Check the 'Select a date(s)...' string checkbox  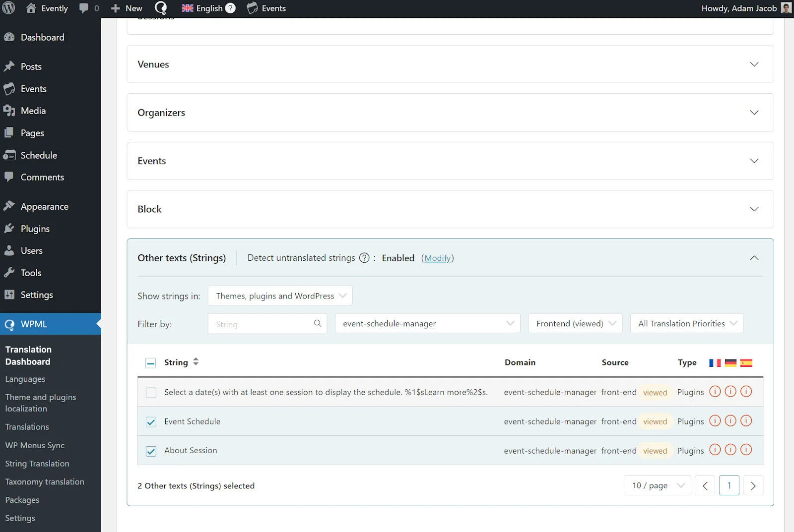click(x=151, y=392)
